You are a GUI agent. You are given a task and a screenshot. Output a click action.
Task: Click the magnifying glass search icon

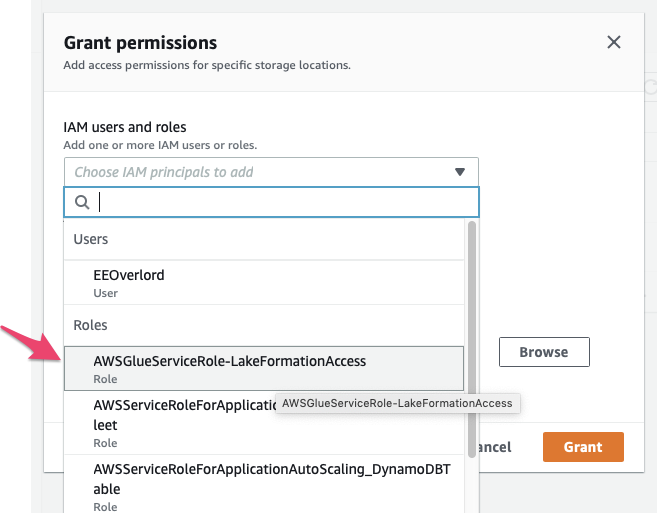pos(83,203)
